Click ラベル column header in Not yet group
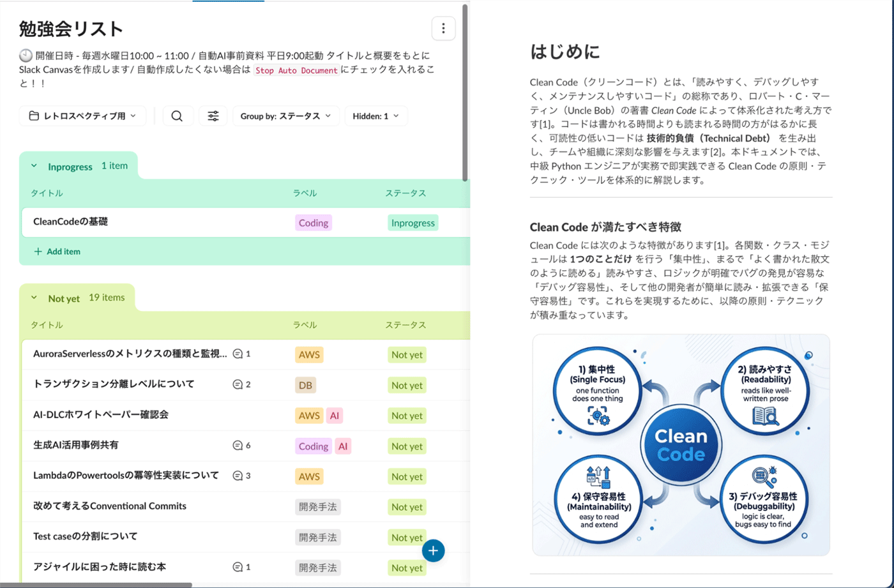Screen dimensions: 894x588 (x=305, y=325)
